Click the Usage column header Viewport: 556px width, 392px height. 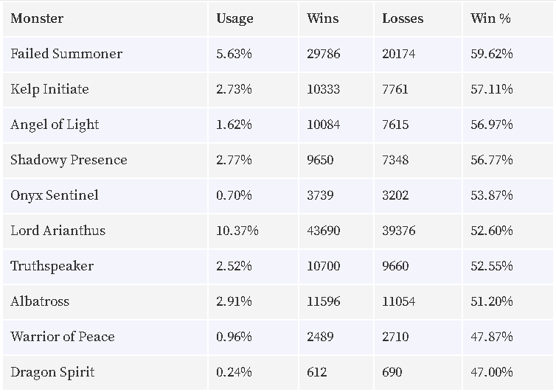point(234,18)
